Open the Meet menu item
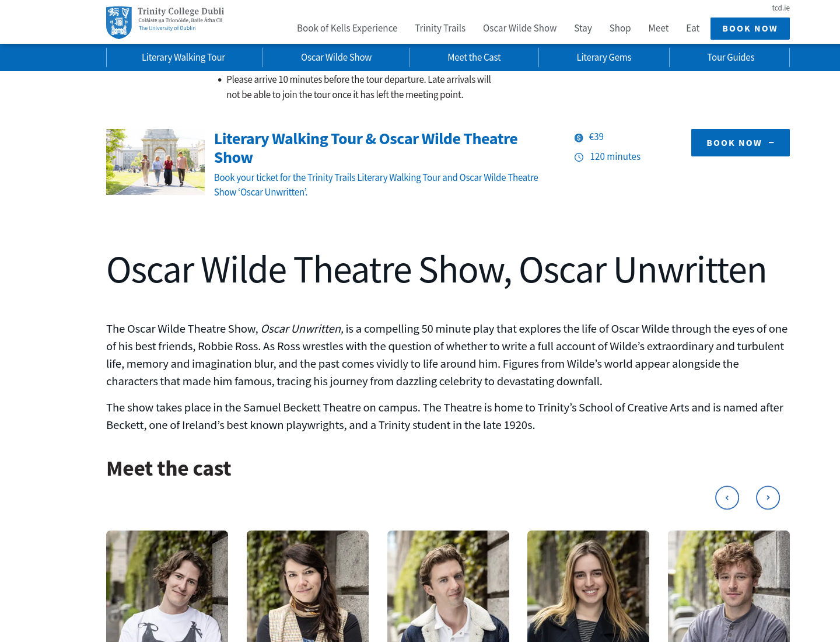840x642 pixels. (658, 28)
